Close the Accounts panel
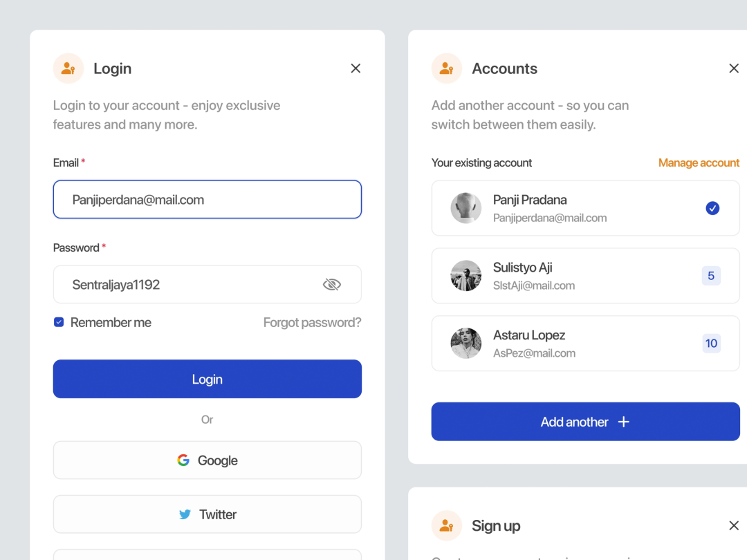 (x=734, y=68)
